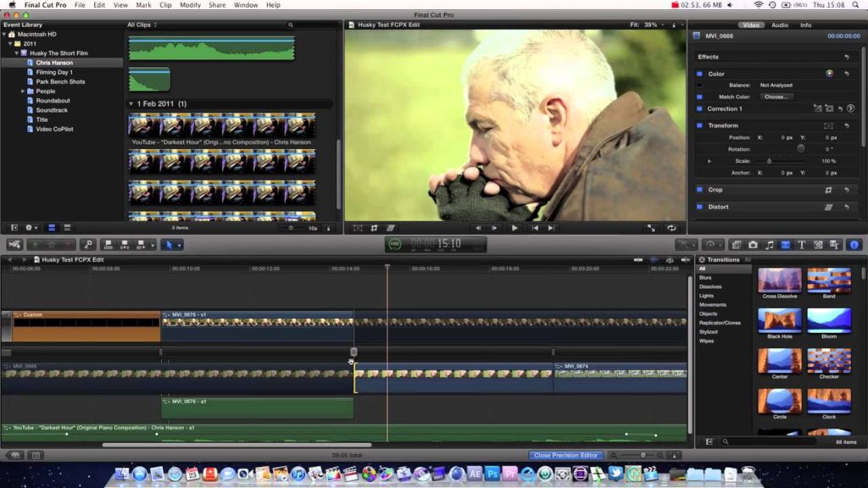This screenshot has width=868, height=488.
Task: Open After Effects from the Dock
Action: pos(475,474)
